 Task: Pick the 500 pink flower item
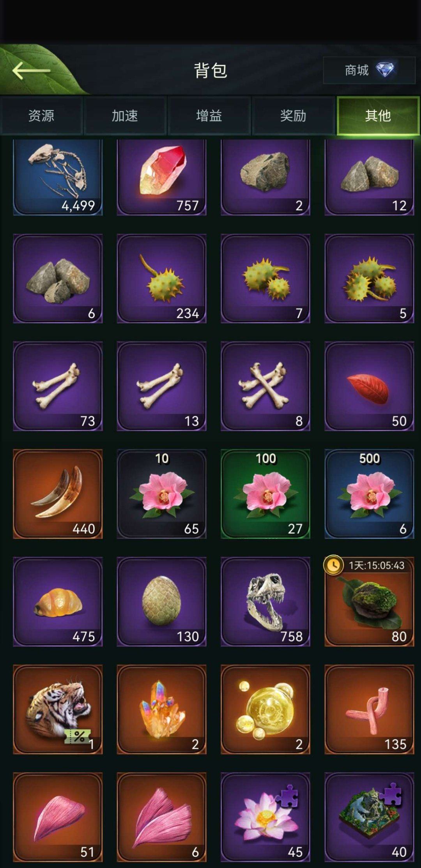369,494
